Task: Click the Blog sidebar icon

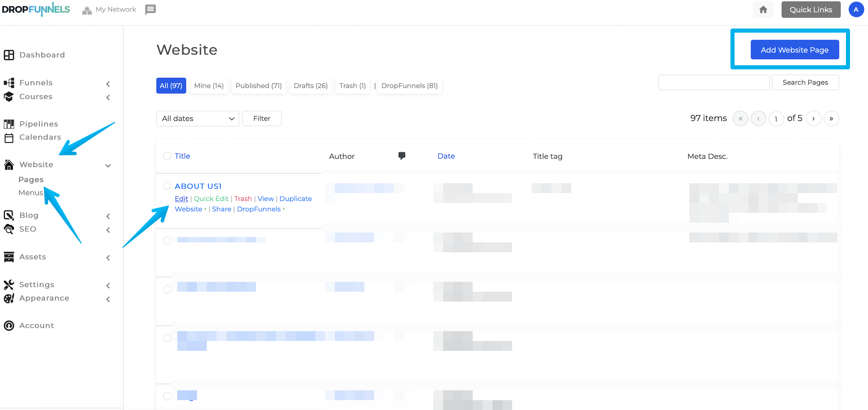Action: 9,215
